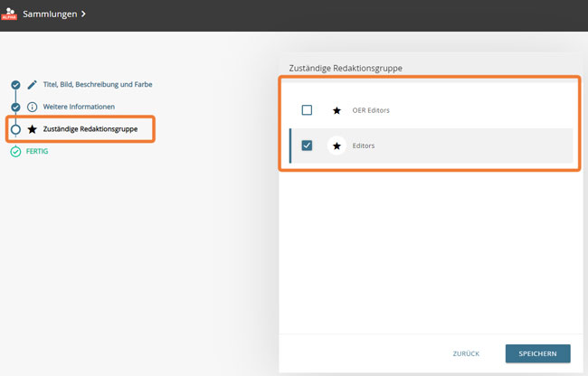Select Zuständige Redaktionsgruppe step label
The width and height of the screenshot is (588, 376).
click(91, 129)
